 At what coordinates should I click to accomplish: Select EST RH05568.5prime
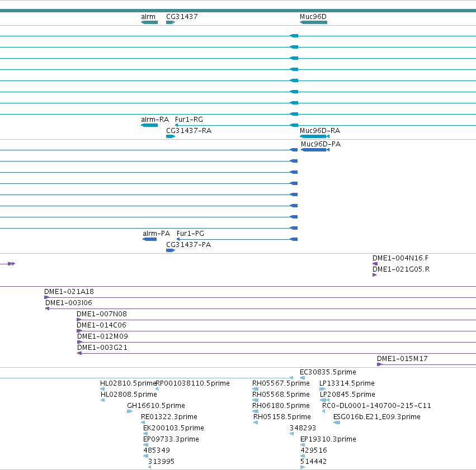(255, 400)
